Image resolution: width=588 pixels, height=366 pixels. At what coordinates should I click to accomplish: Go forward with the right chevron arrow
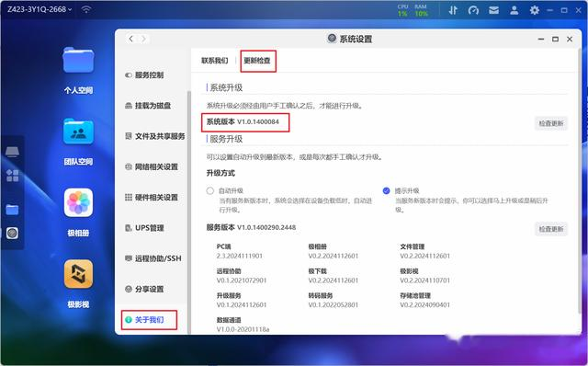[143, 39]
